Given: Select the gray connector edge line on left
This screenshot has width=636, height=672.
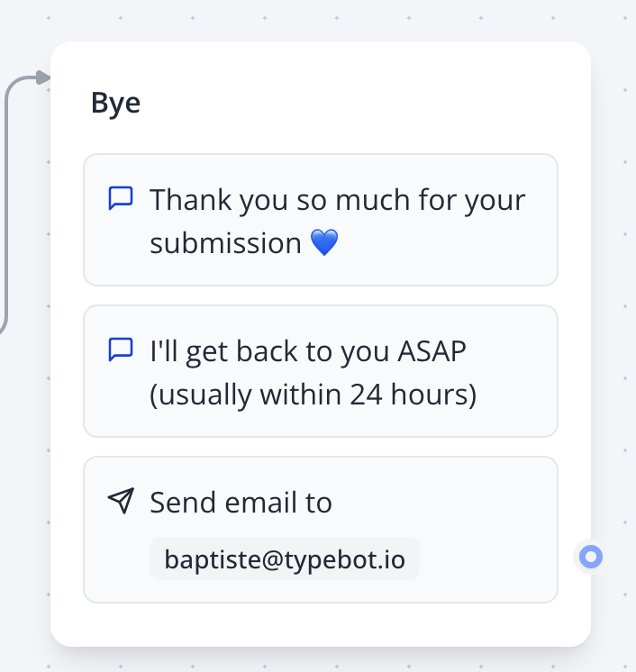Looking at the screenshot, I should (x=6, y=207).
